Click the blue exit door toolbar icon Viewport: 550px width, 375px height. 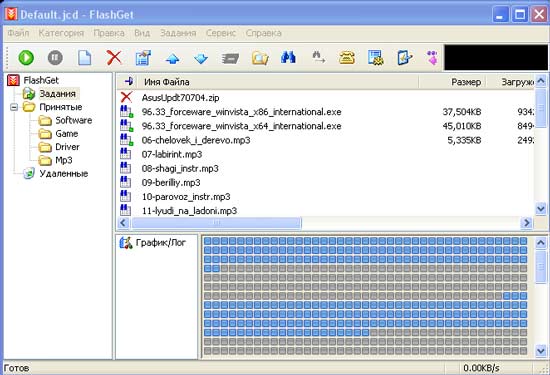pyautogui.click(x=404, y=58)
